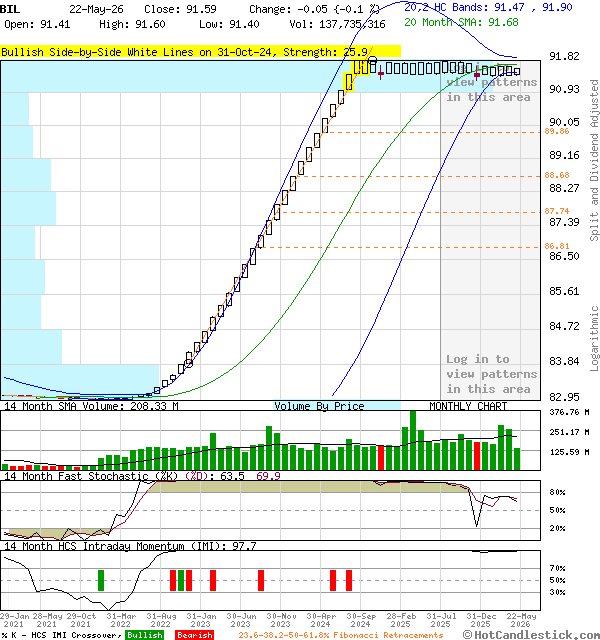This screenshot has height=640, width=600.
Task: Click the dark red doji candle after the highlighted pattern
Action: pos(380,73)
